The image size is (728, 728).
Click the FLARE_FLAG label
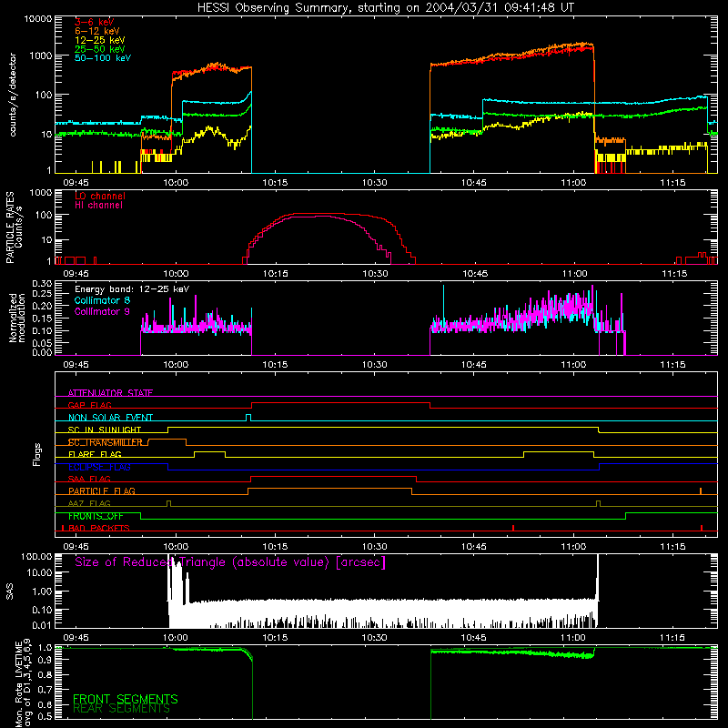coord(95,454)
